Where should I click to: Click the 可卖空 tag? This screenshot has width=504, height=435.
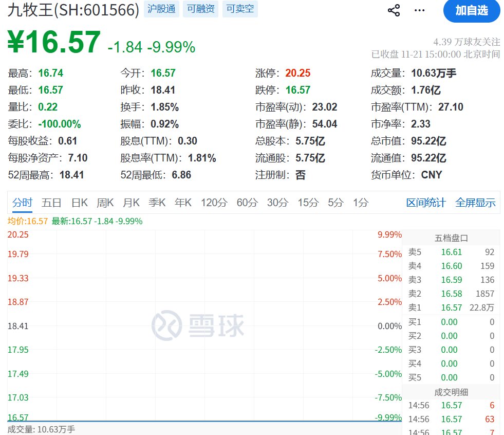pos(240,9)
